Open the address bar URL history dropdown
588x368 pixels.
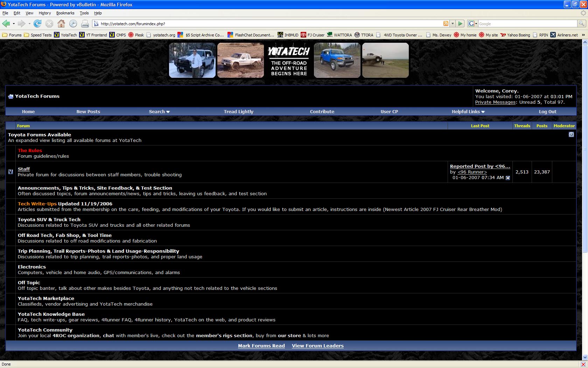coord(453,23)
